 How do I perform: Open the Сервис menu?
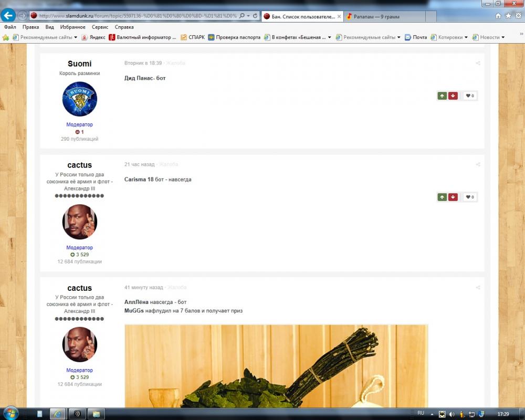pyautogui.click(x=100, y=27)
